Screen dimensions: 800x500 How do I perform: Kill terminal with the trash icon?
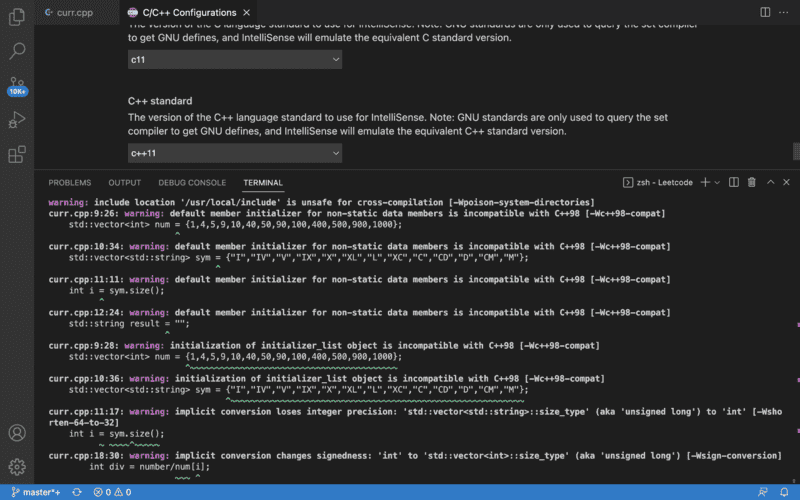click(x=751, y=183)
